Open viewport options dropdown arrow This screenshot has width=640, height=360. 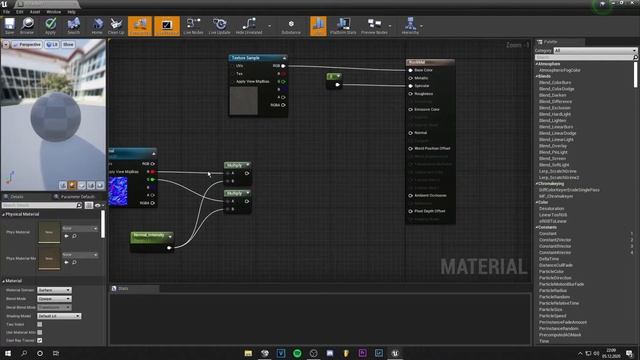pyautogui.click(x=6, y=44)
